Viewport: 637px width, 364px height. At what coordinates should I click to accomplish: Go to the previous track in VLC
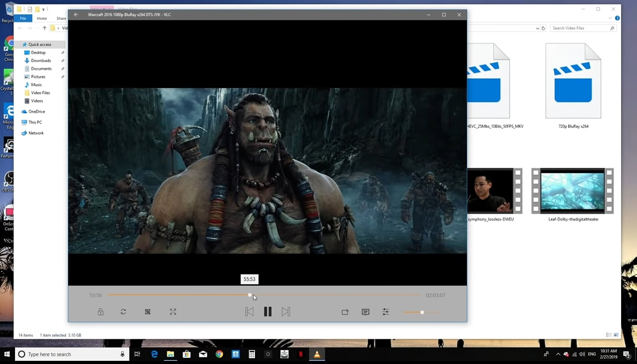[249, 312]
